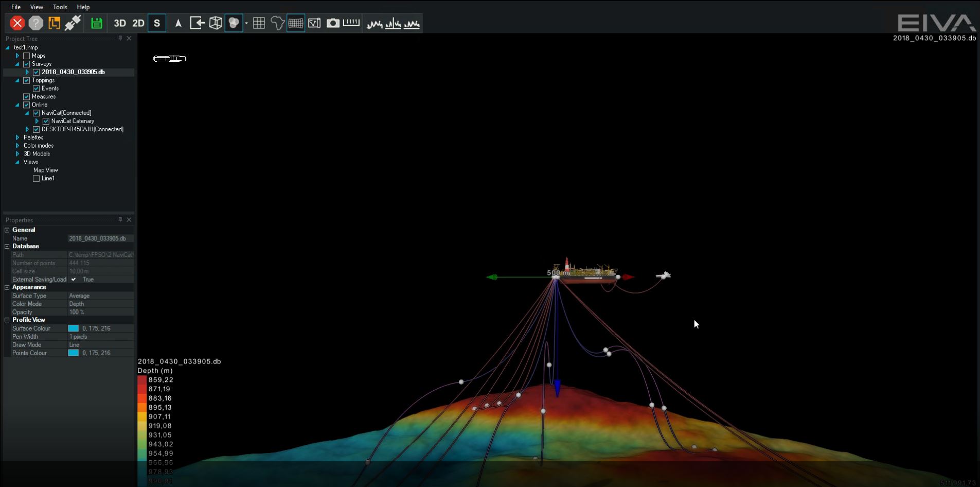Click the green save disk icon
The width and height of the screenshot is (980, 487).
click(x=96, y=23)
